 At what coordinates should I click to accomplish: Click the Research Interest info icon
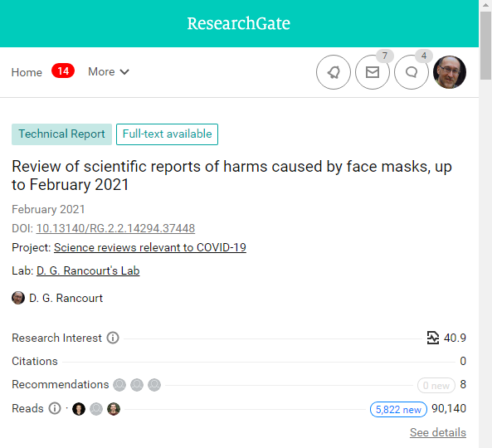pos(113,338)
